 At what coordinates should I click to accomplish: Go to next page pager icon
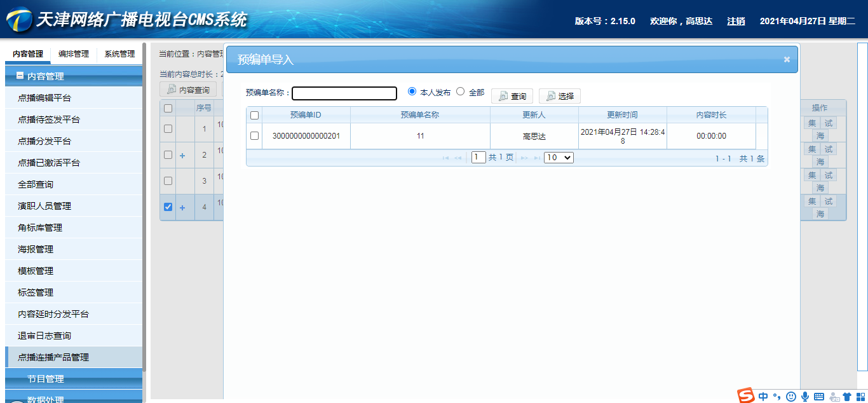[524, 158]
